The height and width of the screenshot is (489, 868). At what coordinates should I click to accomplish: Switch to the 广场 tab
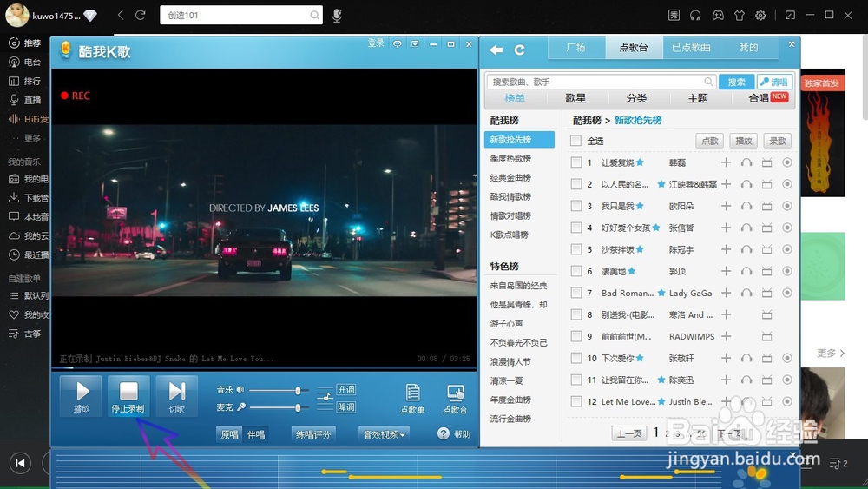pos(575,48)
